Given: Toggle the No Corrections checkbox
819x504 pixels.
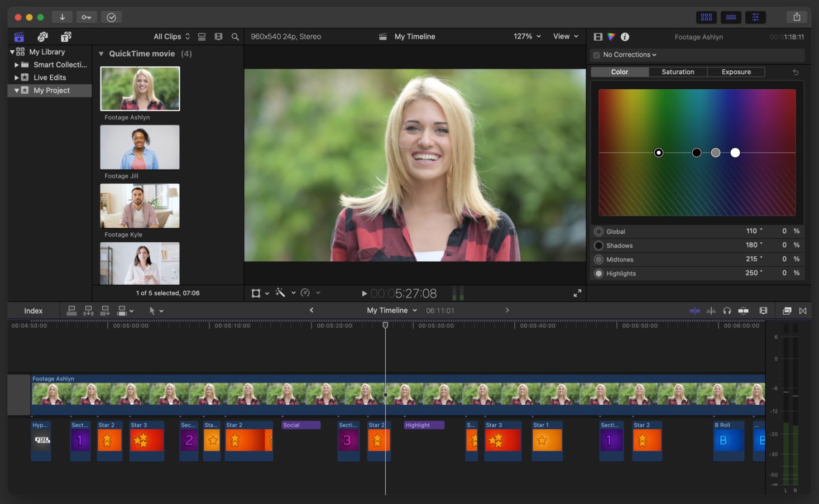Looking at the screenshot, I should 597,55.
